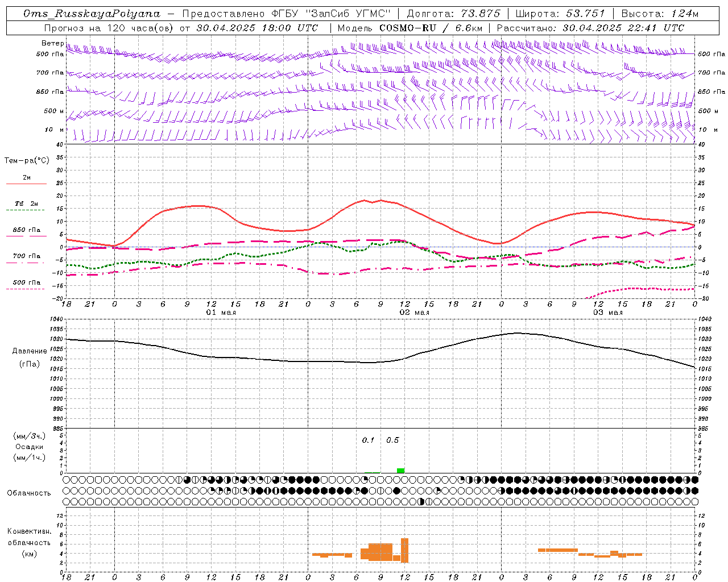Click the black pressure curve line
Viewport: 728px width, 582px height.
[380, 362]
